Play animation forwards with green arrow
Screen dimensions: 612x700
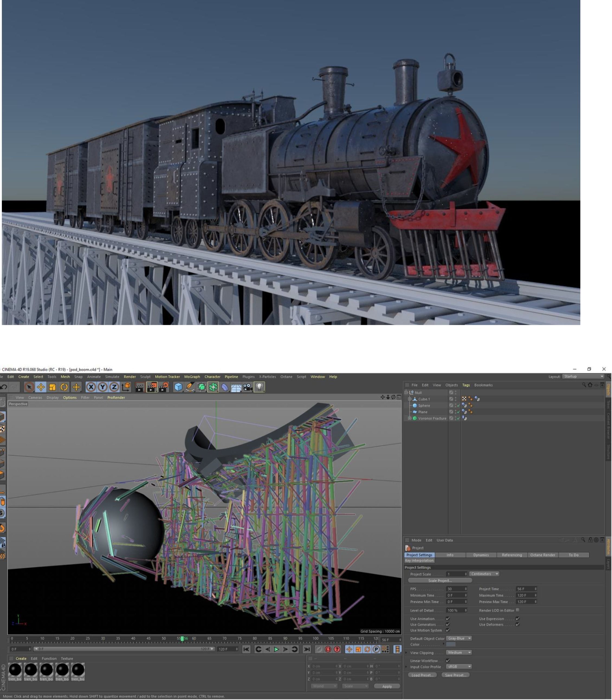pos(276,649)
